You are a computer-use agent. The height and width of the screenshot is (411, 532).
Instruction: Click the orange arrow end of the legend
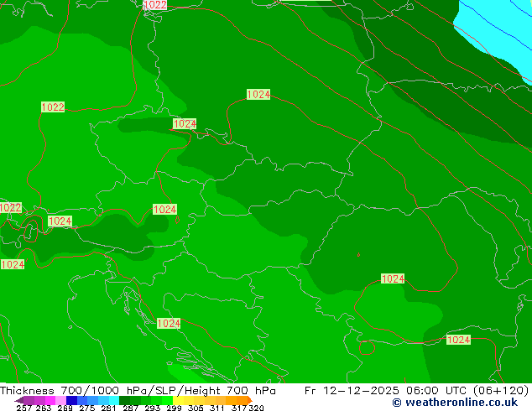(250, 400)
